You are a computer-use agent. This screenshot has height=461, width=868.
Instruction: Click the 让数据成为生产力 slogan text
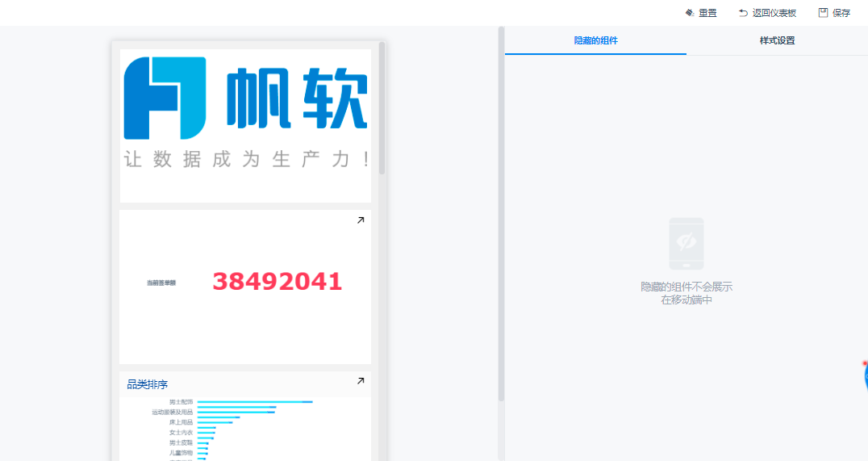[x=246, y=160]
